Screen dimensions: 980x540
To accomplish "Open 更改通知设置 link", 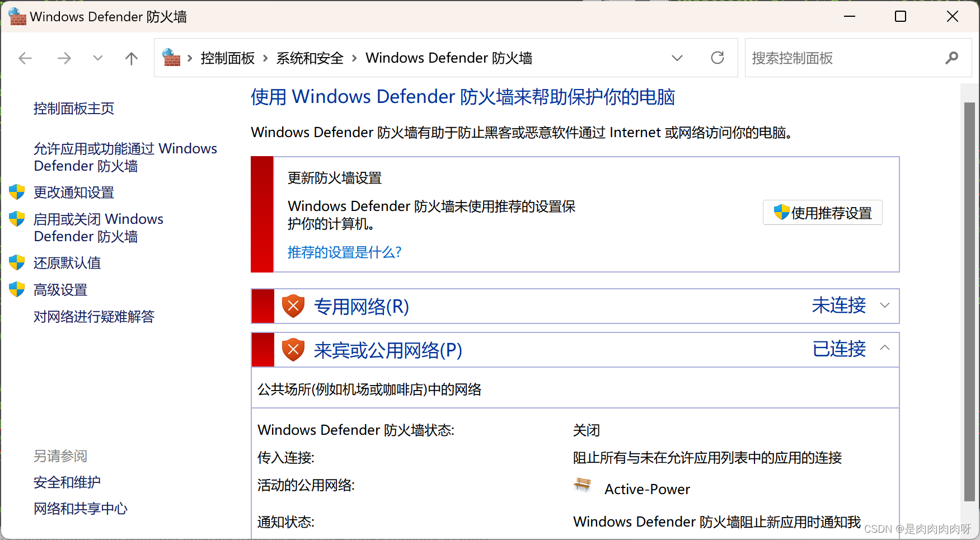I will (74, 192).
